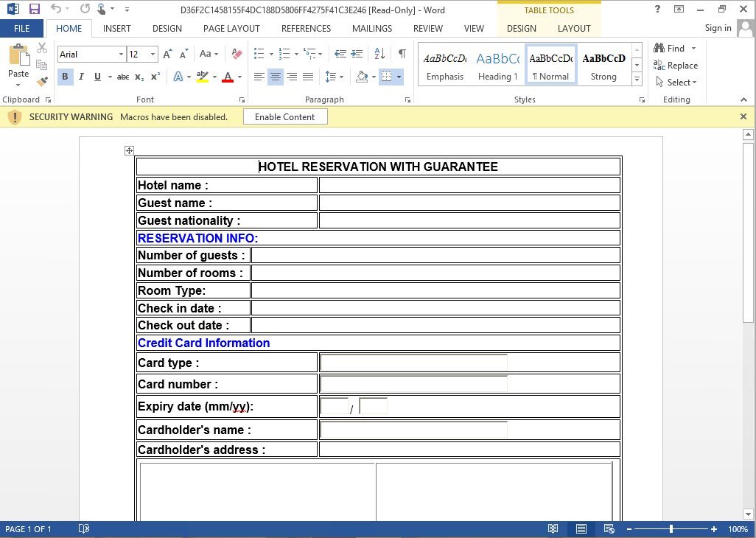
Task: Apply justify alignment to text
Action: click(308, 77)
